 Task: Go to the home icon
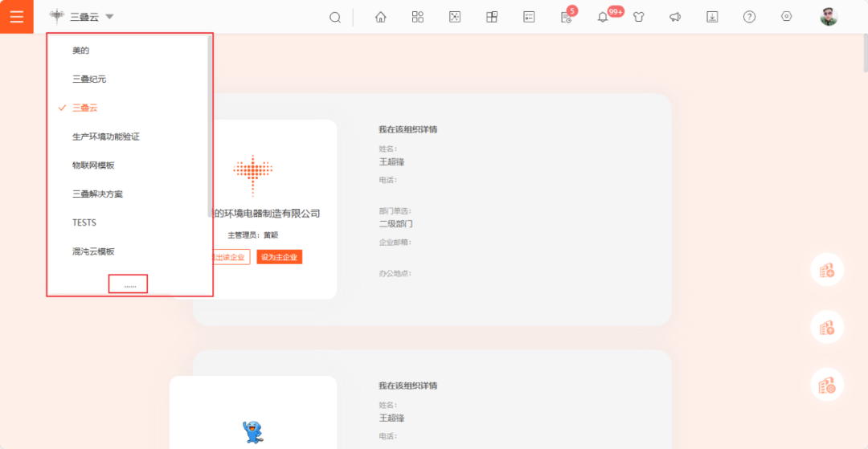tap(381, 17)
